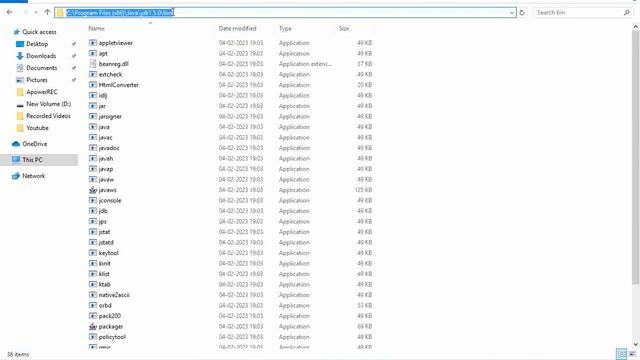The width and height of the screenshot is (640, 360).
Task: Select Network in navigation pane
Action: point(33,176)
